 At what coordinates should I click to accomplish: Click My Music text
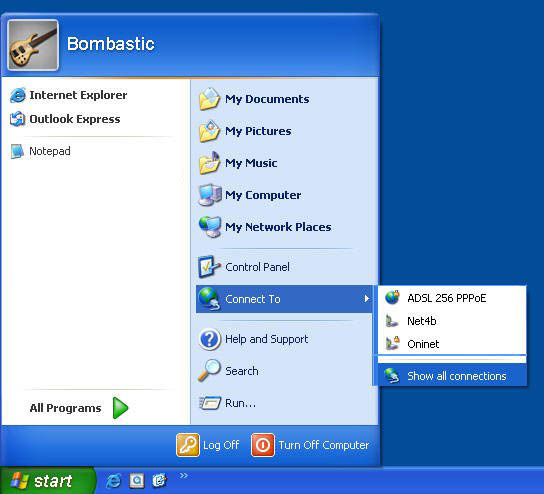[x=251, y=163]
